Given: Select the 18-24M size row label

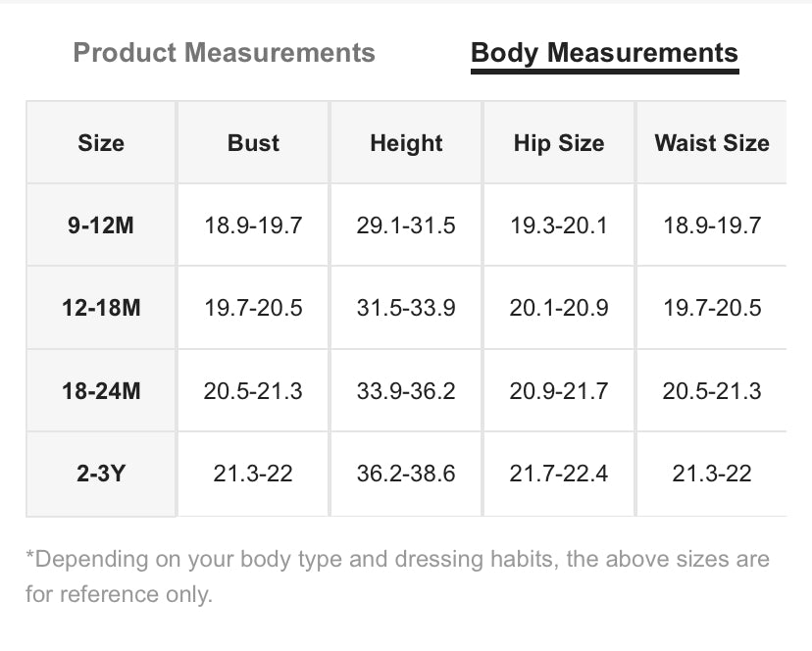Looking at the screenshot, I should pyautogui.click(x=101, y=390).
